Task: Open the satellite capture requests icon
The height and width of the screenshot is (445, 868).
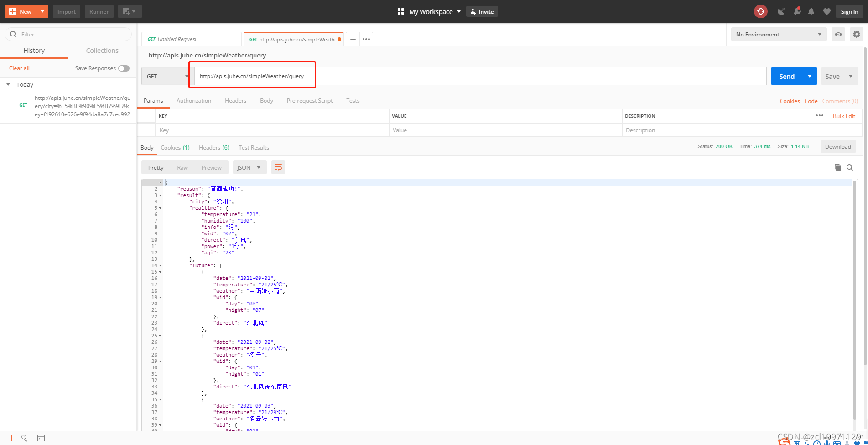Action: (781, 11)
